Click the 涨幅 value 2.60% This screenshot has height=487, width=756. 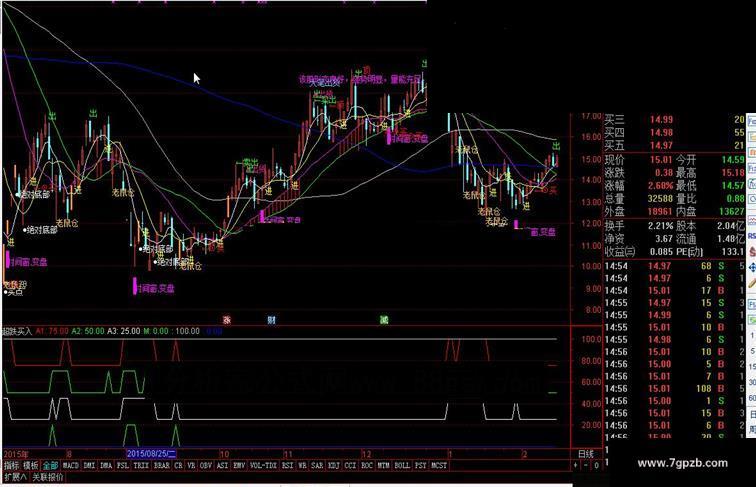coord(661,186)
